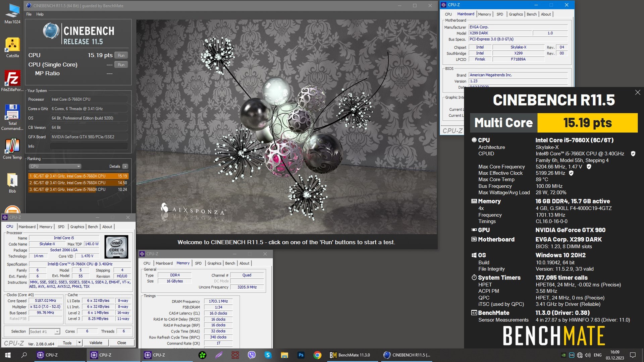
Task: Open the red atom-shaped taskbar icon
Action: 235,355
